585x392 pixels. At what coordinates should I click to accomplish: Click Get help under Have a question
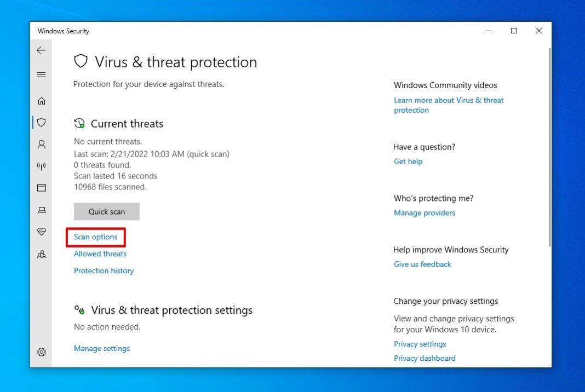408,161
